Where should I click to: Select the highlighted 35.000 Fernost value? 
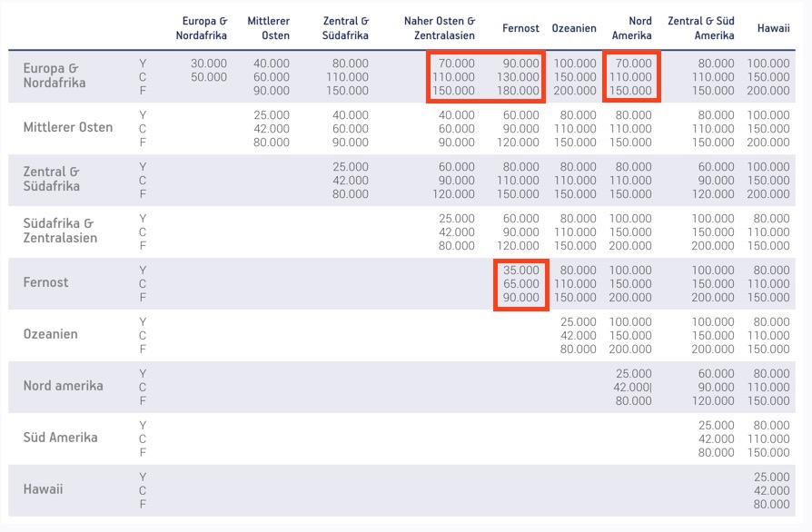tap(521, 271)
